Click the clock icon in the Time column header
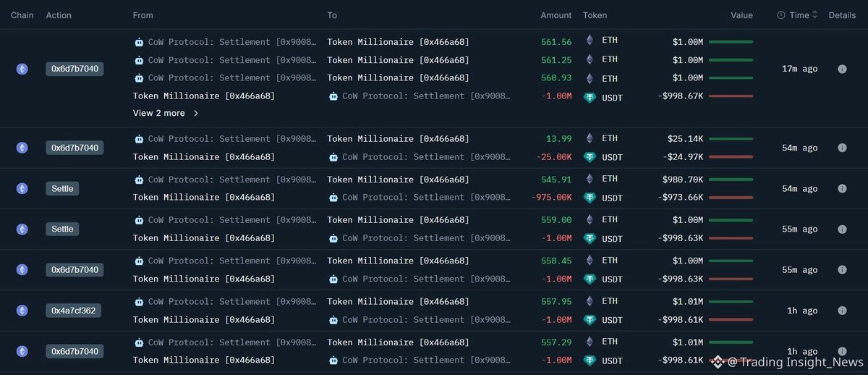868x375 pixels. pyautogui.click(x=781, y=15)
